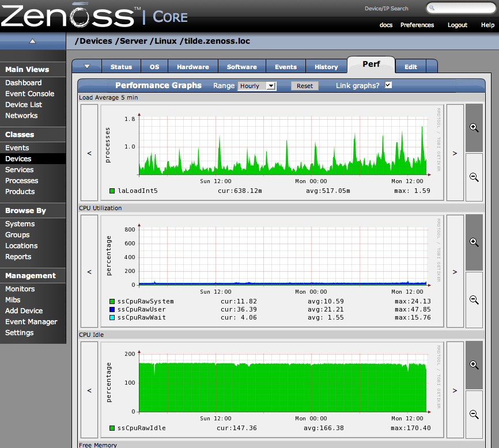Open the tab bar dropdown arrow menu
Viewport: 499px width, 448px height.
click(87, 67)
